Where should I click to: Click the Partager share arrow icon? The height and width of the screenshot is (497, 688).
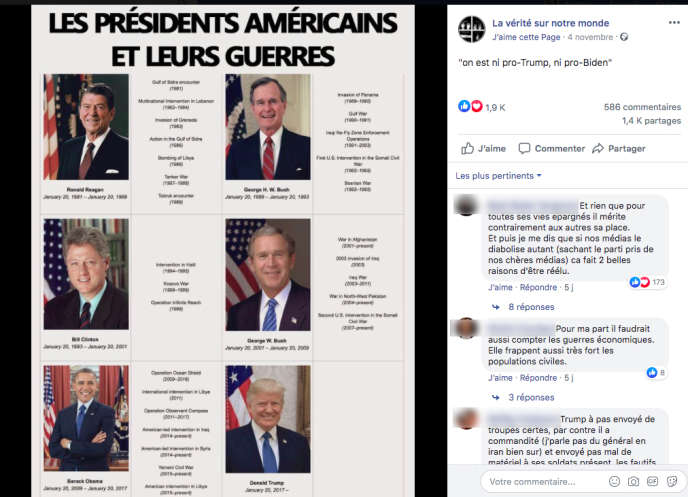tap(598, 148)
